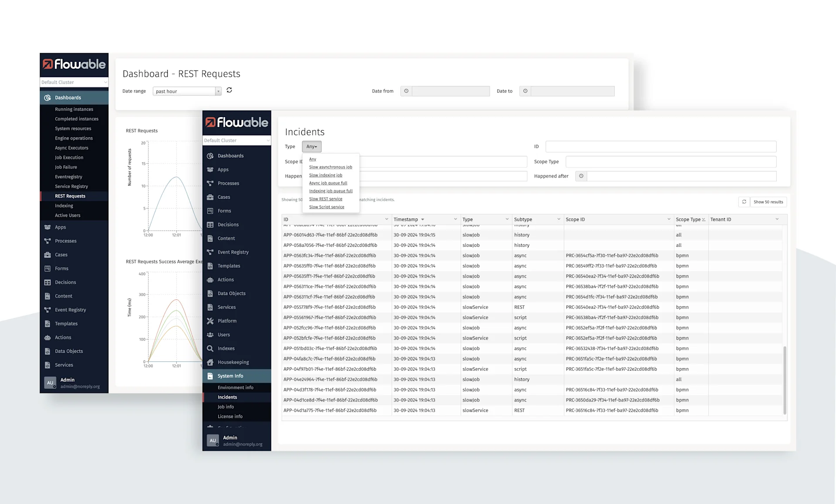The height and width of the screenshot is (504, 836).
Task: Click the Decisions table icon in front sidebar
Action: coord(210,225)
